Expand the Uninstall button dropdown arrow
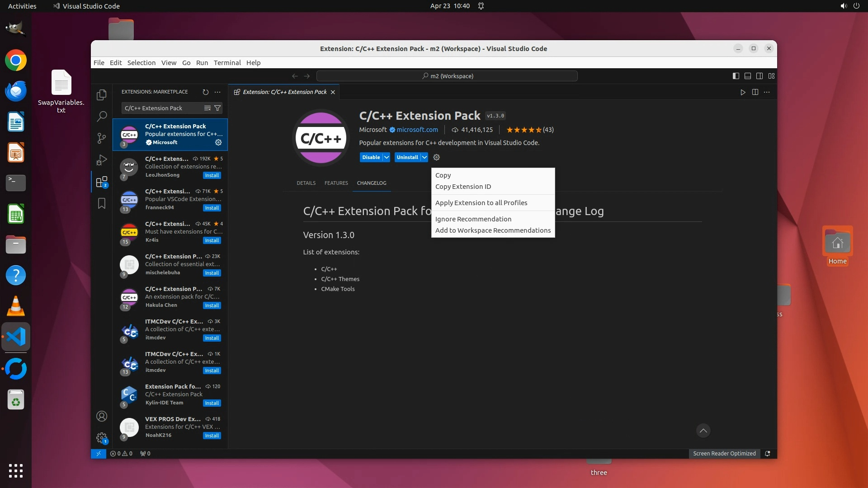The width and height of the screenshot is (868, 488). [424, 157]
